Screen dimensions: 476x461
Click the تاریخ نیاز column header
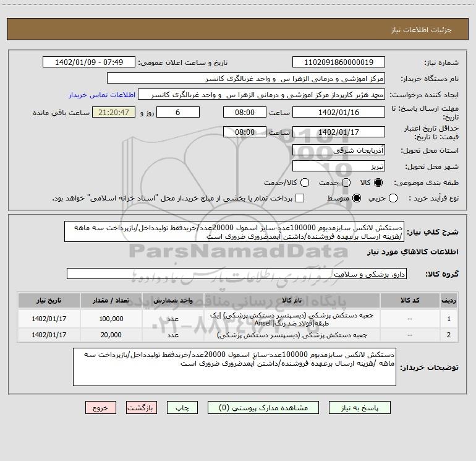pyautogui.click(x=49, y=301)
